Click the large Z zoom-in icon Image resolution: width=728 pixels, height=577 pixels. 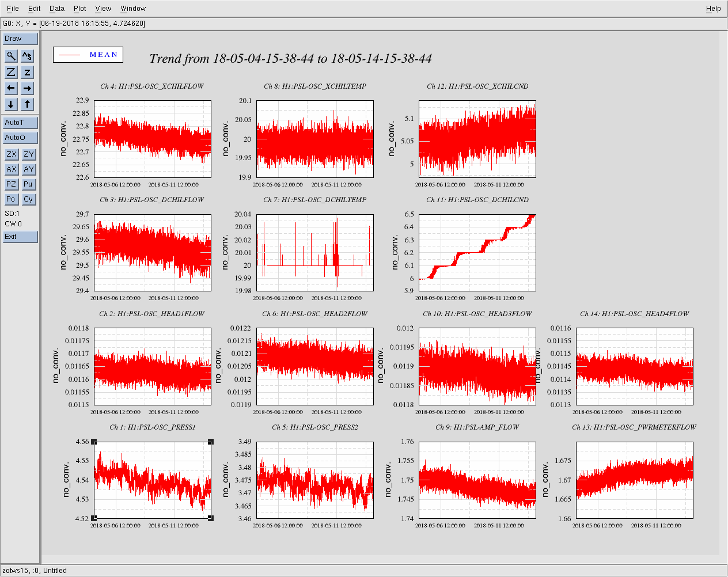[x=11, y=72]
